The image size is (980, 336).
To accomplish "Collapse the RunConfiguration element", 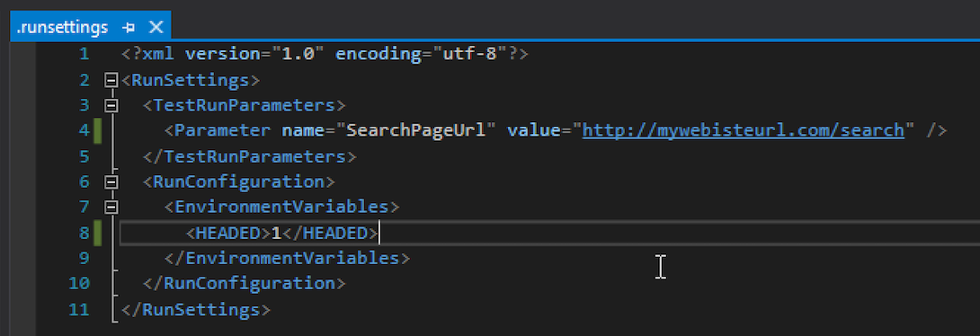I will [111, 181].
